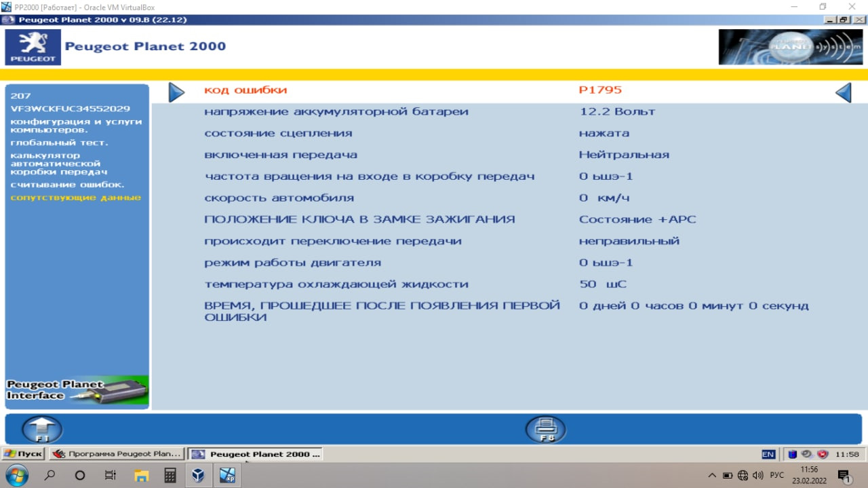Print the data with the F8 printer button

tap(546, 430)
